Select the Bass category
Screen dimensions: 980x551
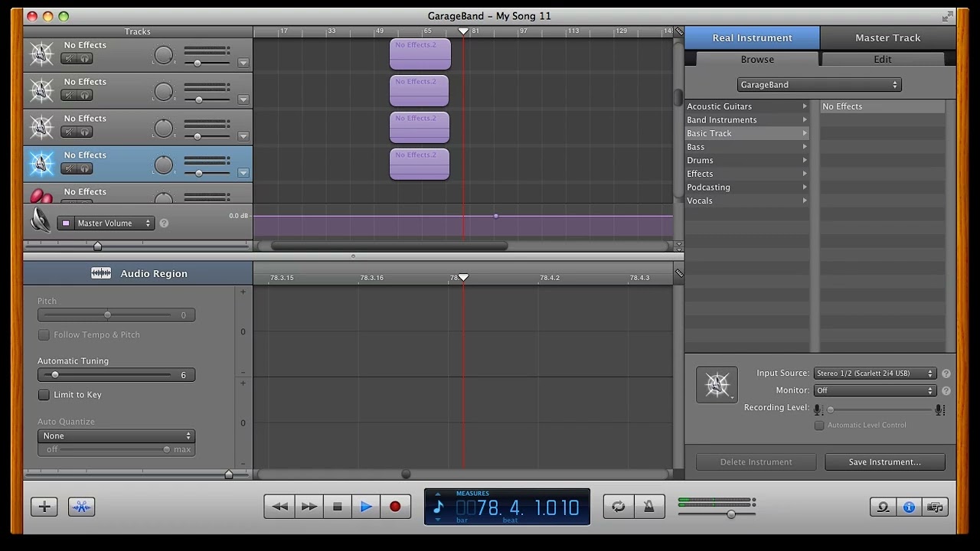tap(747, 147)
